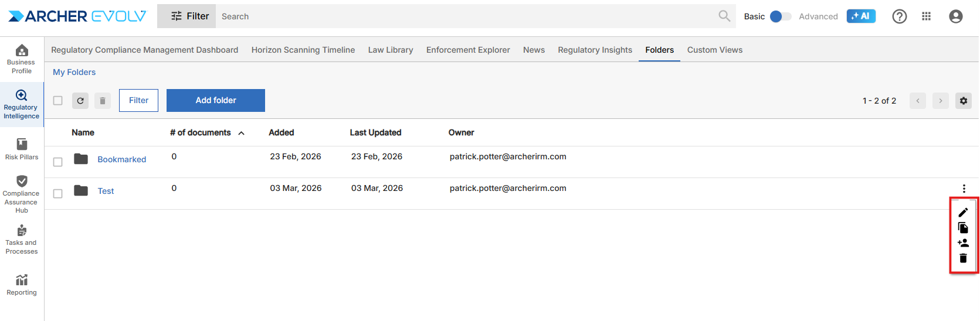980x321 pixels.
Task: Switch to the Law Library tab
Action: [391, 50]
